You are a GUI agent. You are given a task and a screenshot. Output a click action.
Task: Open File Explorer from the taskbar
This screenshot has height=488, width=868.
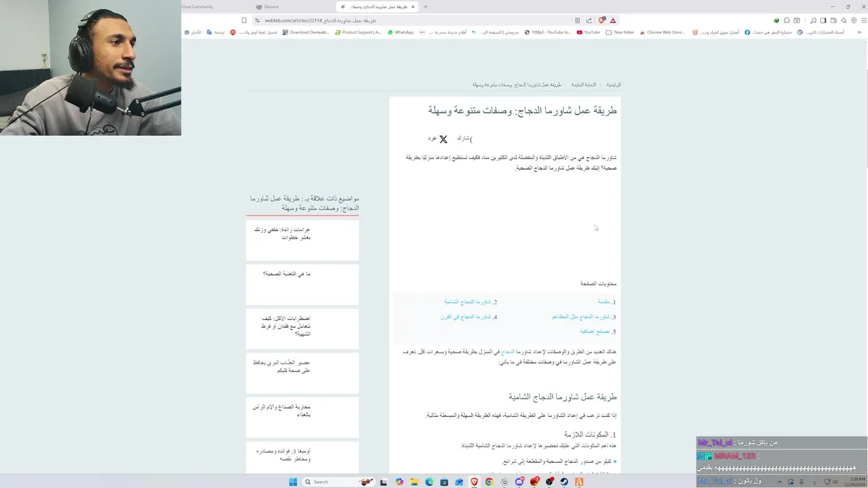point(414,482)
